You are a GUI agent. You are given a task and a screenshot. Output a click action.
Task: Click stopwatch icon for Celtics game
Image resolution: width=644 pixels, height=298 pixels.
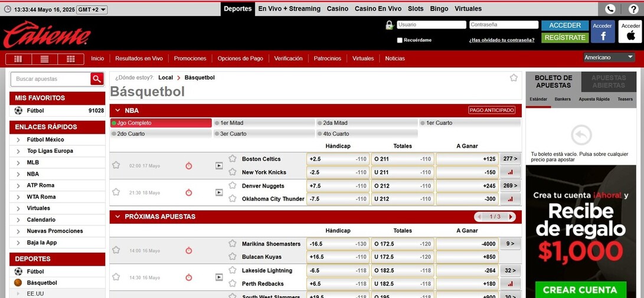pos(188,165)
